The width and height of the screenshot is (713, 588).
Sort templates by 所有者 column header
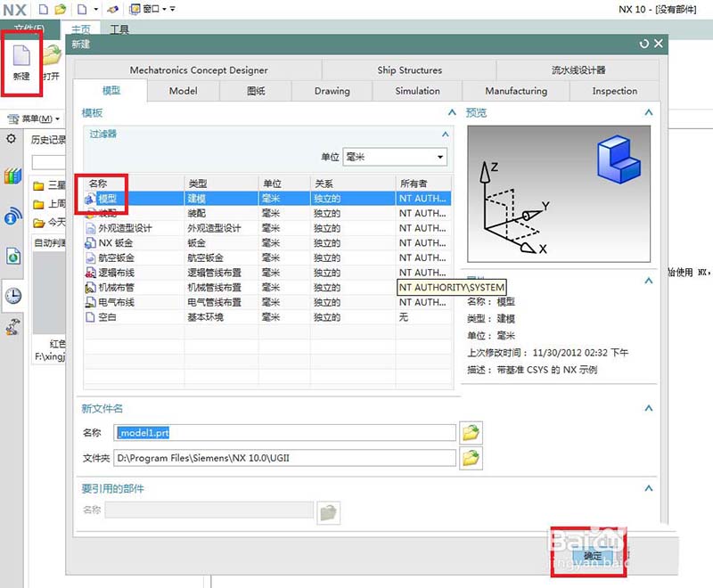click(x=424, y=184)
